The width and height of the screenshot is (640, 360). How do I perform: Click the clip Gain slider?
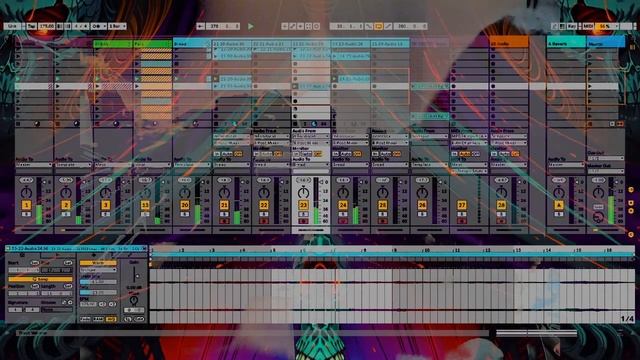pos(135,274)
